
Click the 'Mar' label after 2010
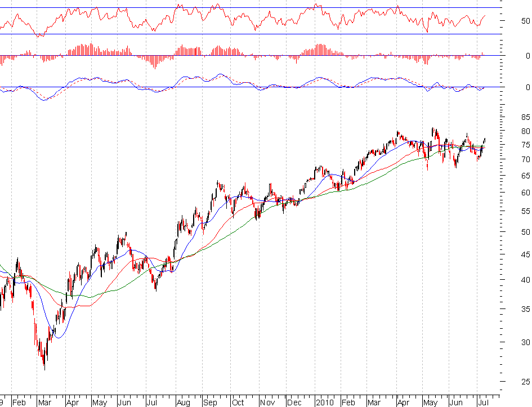pos(374,402)
